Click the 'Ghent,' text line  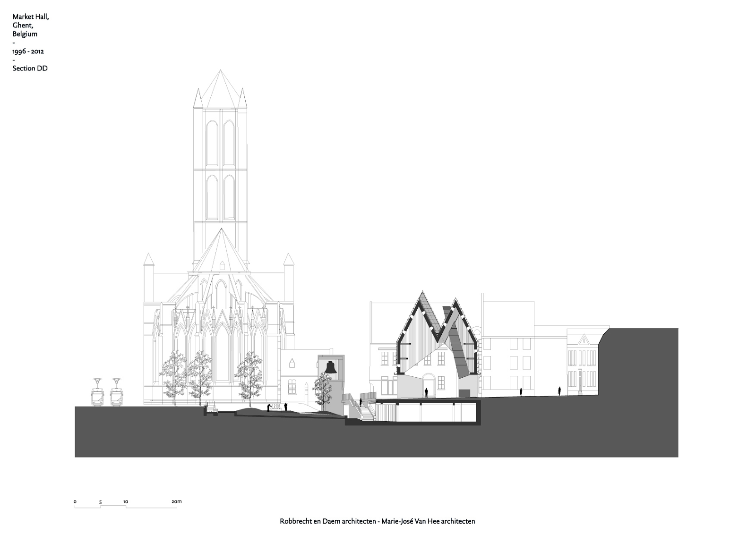(23, 25)
